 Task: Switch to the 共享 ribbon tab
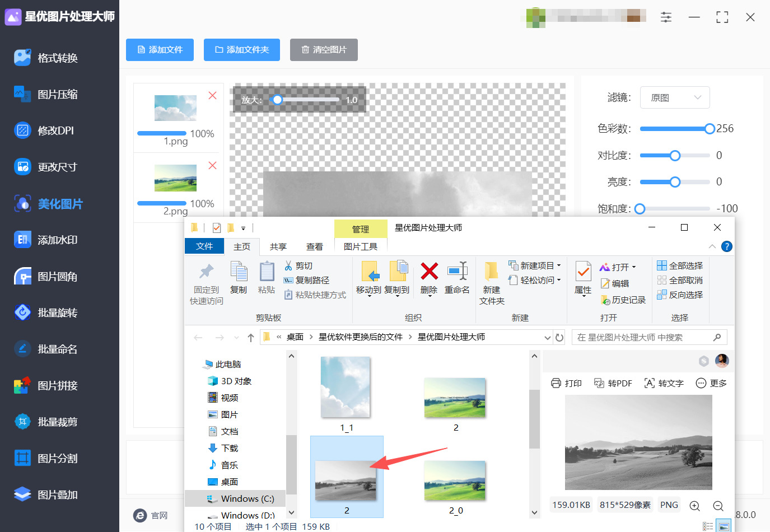(x=278, y=246)
